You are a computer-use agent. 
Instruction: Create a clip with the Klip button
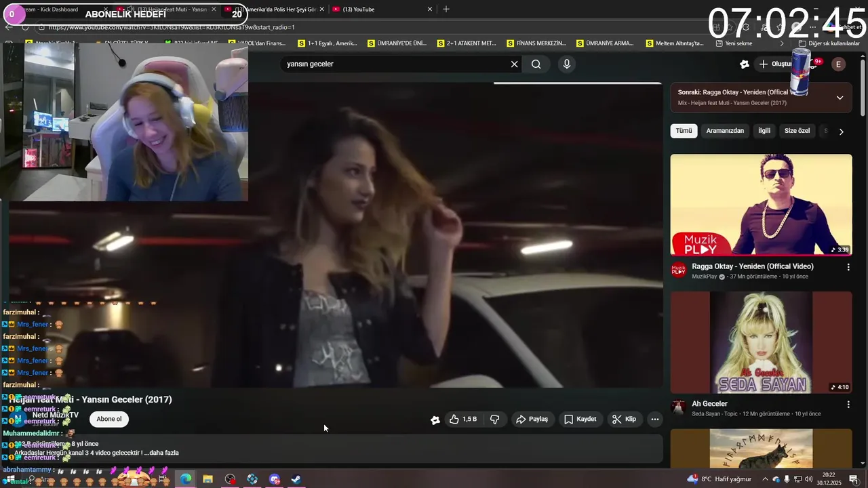(x=624, y=420)
